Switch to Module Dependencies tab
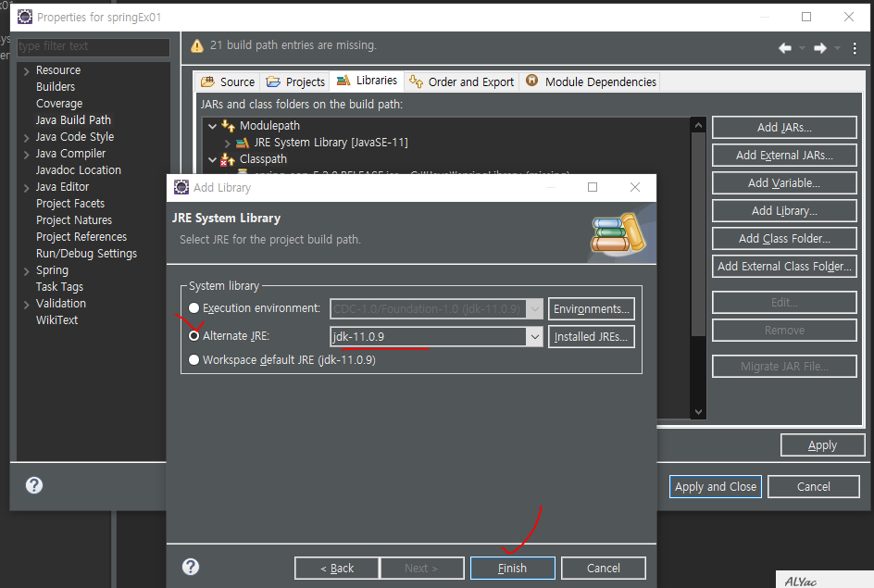This screenshot has height=588, width=874. (591, 81)
